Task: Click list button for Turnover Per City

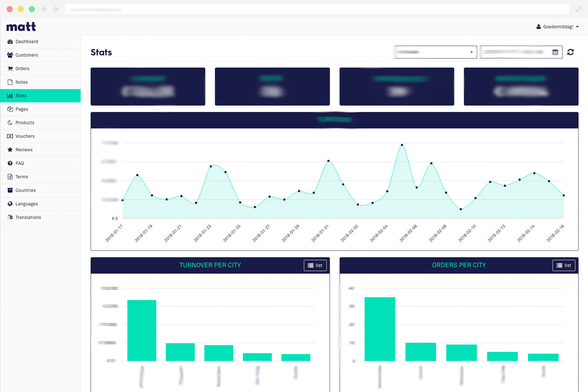Action: click(315, 265)
